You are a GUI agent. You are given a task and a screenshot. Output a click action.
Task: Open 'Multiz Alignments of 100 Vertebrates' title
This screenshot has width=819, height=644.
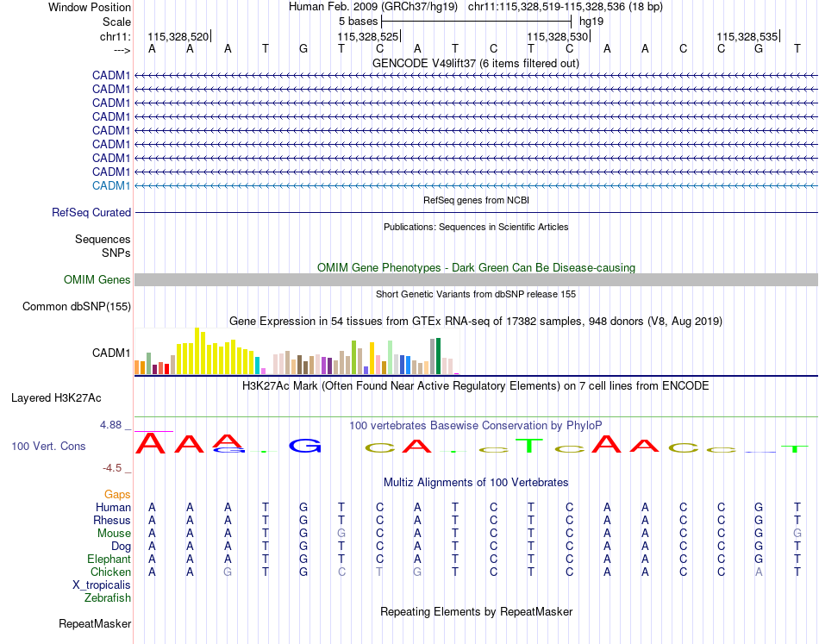pyautogui.click(x=476, y=483)
